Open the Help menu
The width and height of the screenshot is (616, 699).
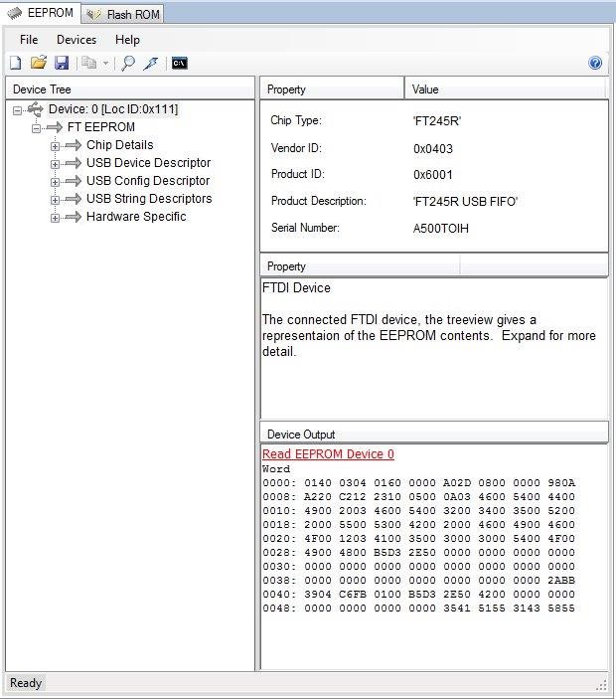point(127,40)
